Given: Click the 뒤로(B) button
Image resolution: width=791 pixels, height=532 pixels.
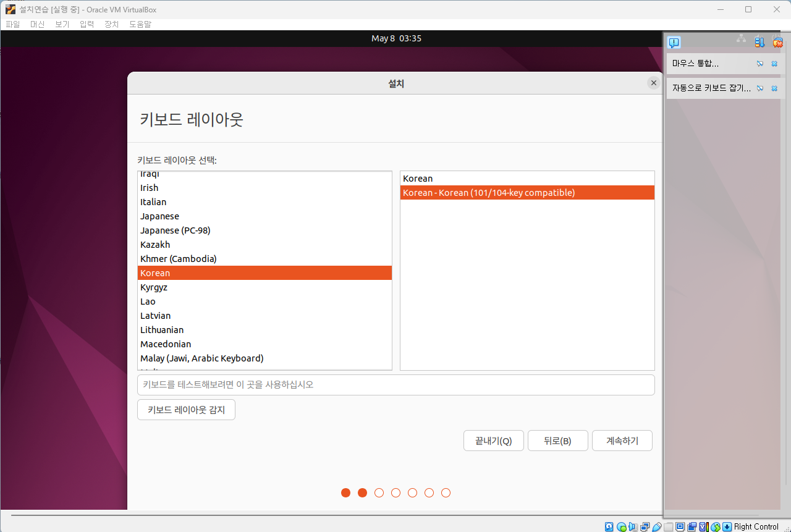Looking at the screenshot, I should [x=557, y=441].
